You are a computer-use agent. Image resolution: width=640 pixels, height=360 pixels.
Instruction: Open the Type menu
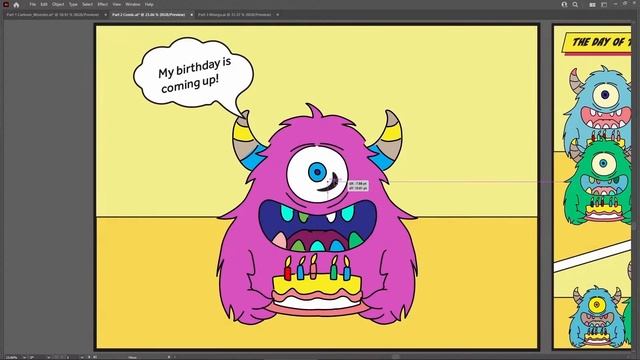(x=73, y=4)
